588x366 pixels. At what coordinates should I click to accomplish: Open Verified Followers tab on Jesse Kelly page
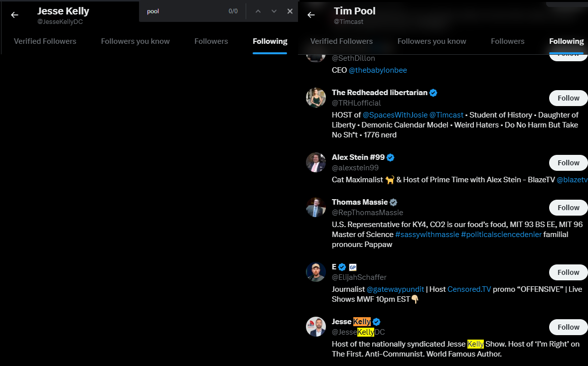pos(45,41)
